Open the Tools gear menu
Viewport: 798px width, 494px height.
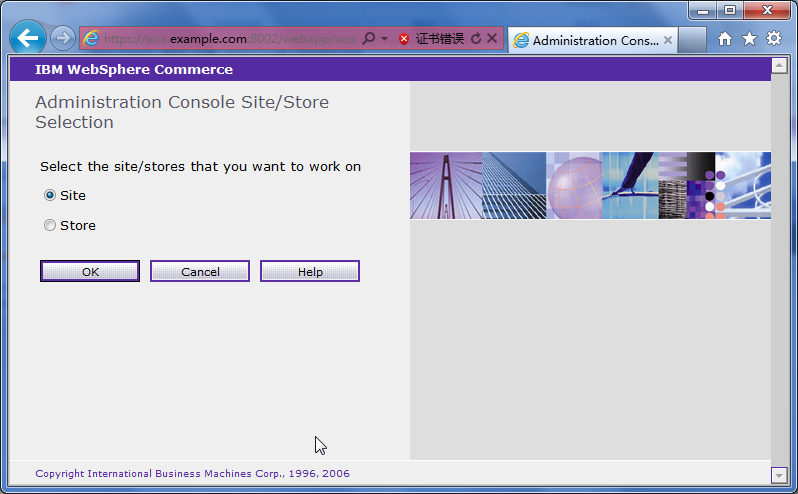pyautogui.click(x=774, y=38)
